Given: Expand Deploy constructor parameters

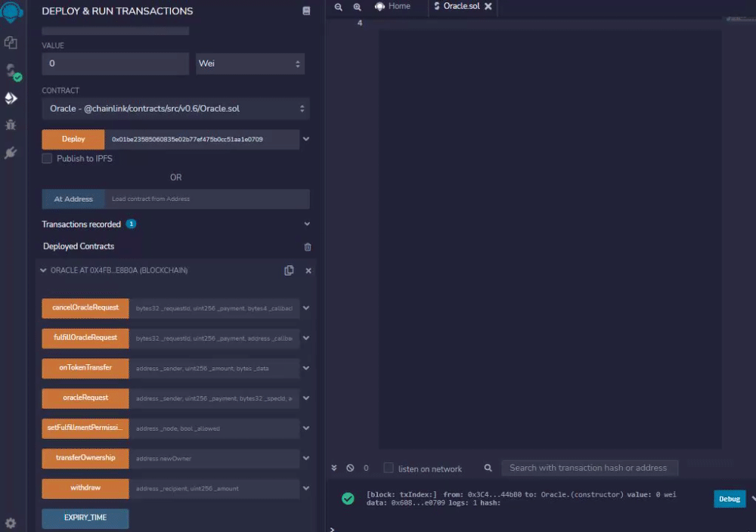Looking at the screenshot, I should pos(306,139).
